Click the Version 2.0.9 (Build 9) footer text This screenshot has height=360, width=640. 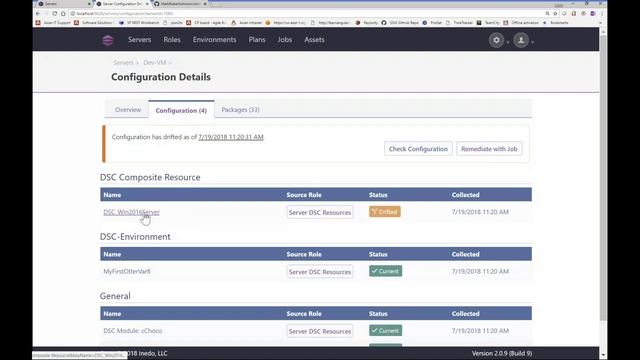[x=502, y=353]
